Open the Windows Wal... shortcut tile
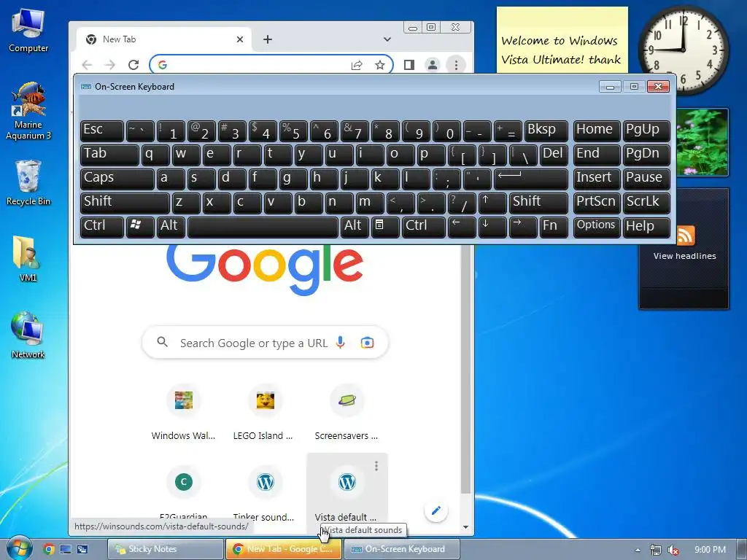This screenshot has width=747, height=560. pos(183,413)
